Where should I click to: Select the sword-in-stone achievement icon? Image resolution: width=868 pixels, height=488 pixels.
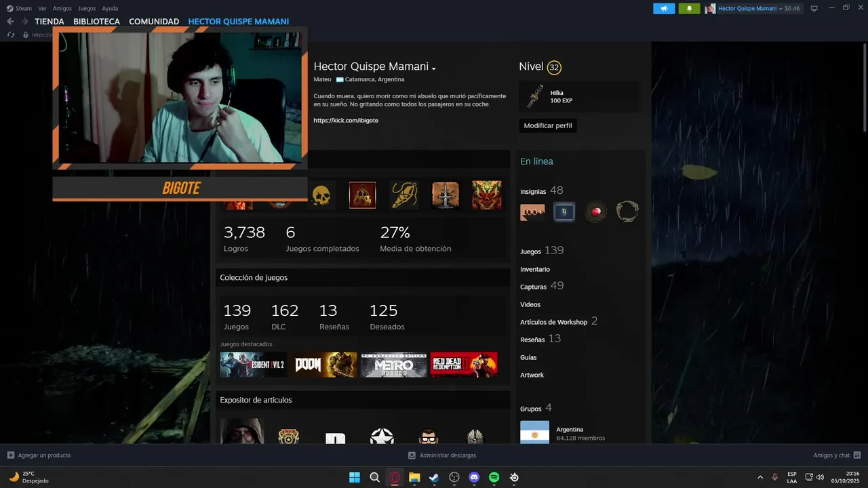(446, 195)
